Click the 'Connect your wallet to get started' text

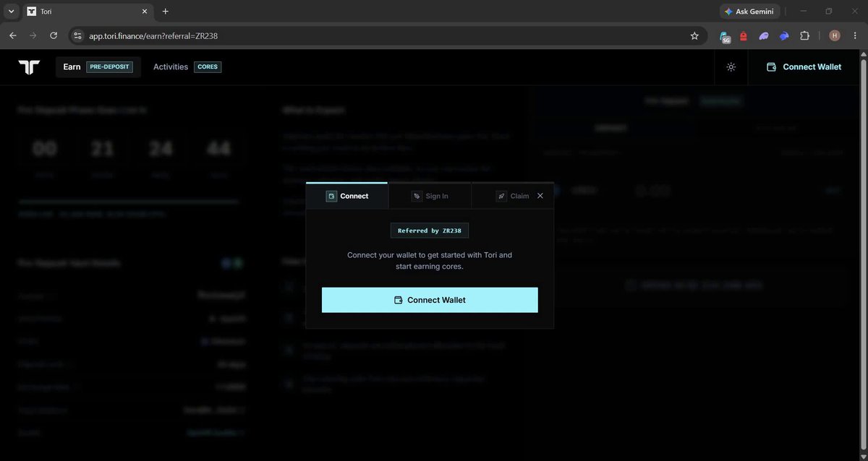[x=430, y=261]
